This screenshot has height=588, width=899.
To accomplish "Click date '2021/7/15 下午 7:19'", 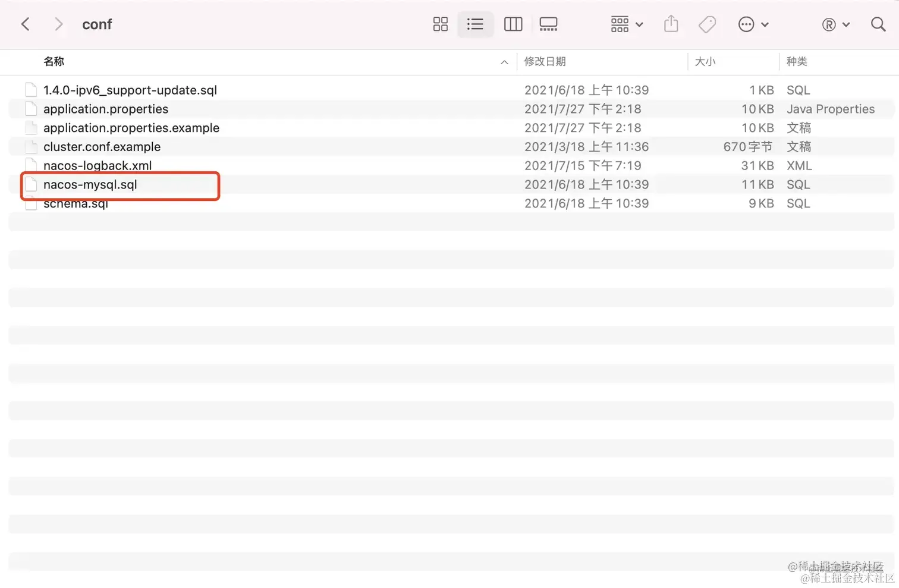I will pyautogui.click(x=583, y=165).
